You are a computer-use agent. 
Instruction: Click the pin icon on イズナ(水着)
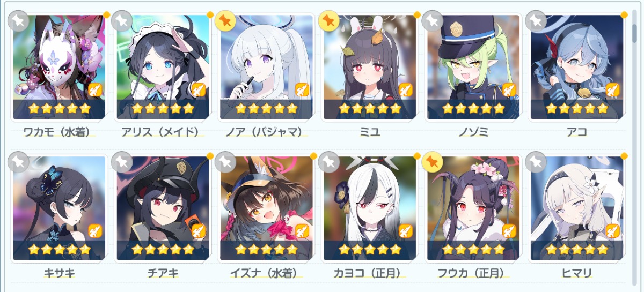(225, 161)
